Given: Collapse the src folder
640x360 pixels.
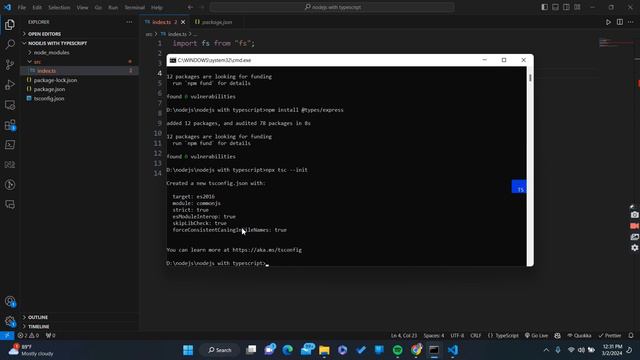Looking at the screenshot, I should pos(80,62).
